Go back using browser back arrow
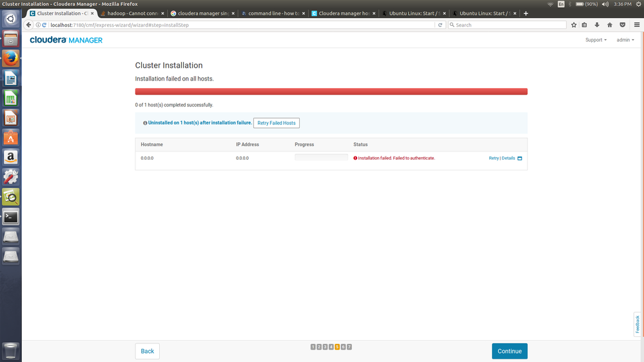This screenshot has height=362, width=644. pyautogui.click(x=28, y=25)
